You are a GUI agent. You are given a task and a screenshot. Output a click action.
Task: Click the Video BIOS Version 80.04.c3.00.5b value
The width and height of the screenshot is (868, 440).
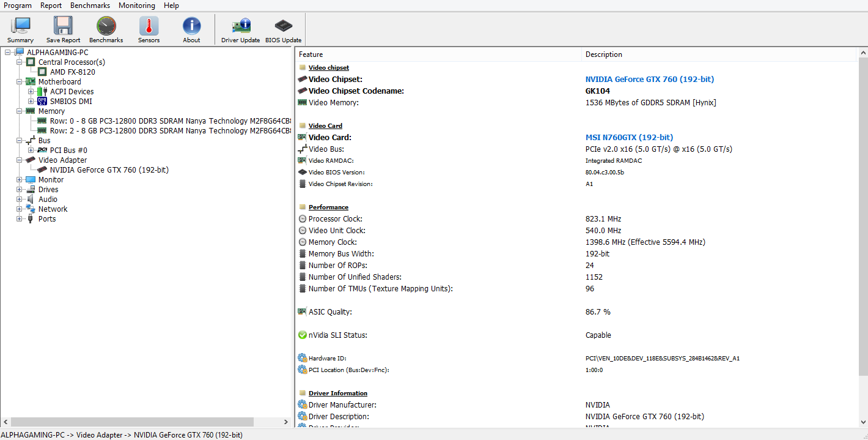click(x=605, y=172)
